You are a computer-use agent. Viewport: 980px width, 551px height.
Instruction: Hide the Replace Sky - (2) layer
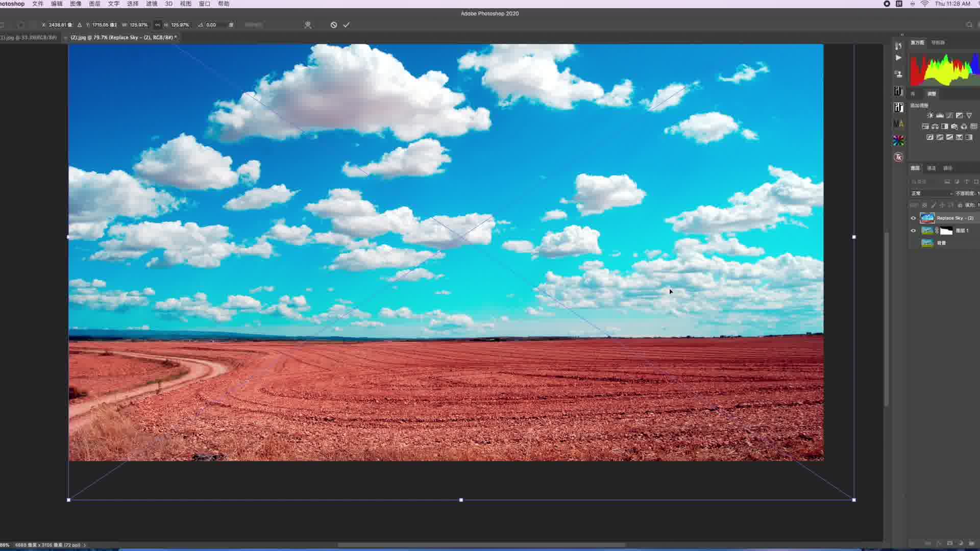click(x=914, y=218)
